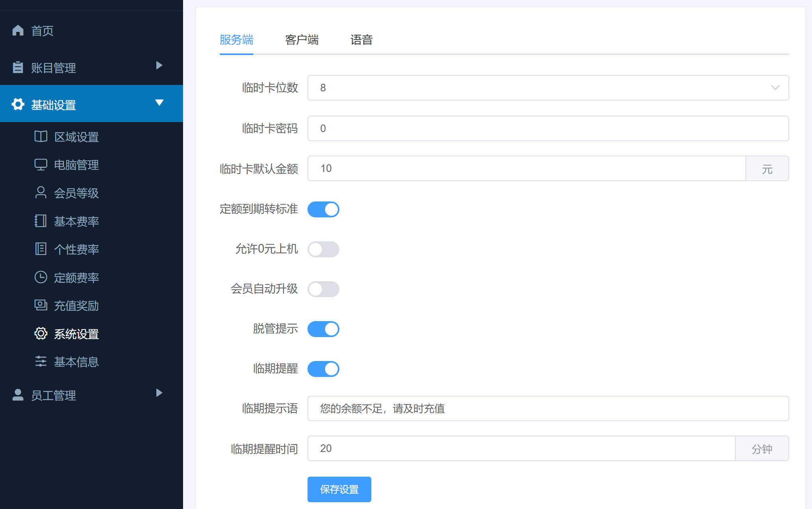
Task: Click the sliders icon for 基本信息
Action: point(41,361)
